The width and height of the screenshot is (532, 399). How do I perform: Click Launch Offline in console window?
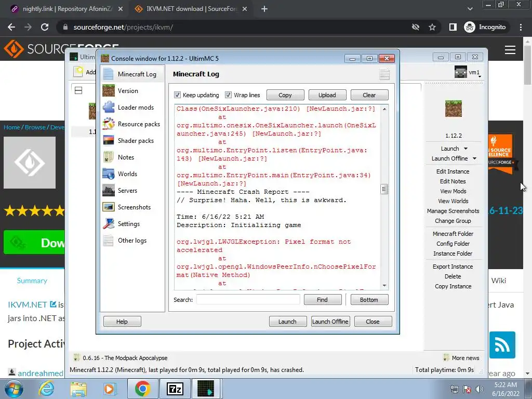click(x=330, y=321)
